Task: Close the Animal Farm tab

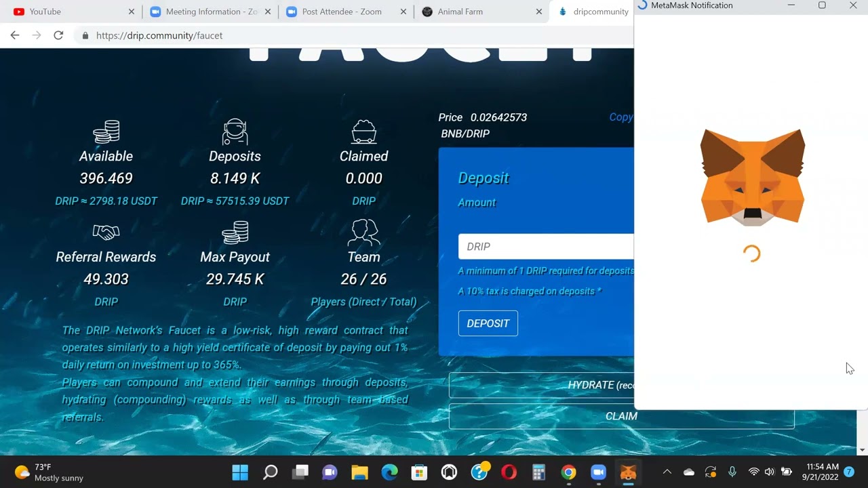Action: pos(539,12)
